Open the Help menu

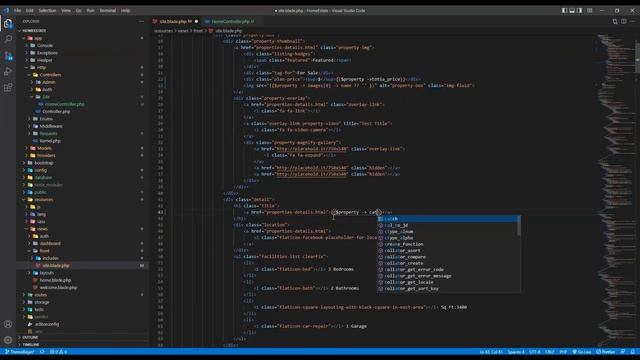click(x=126, y=11)
